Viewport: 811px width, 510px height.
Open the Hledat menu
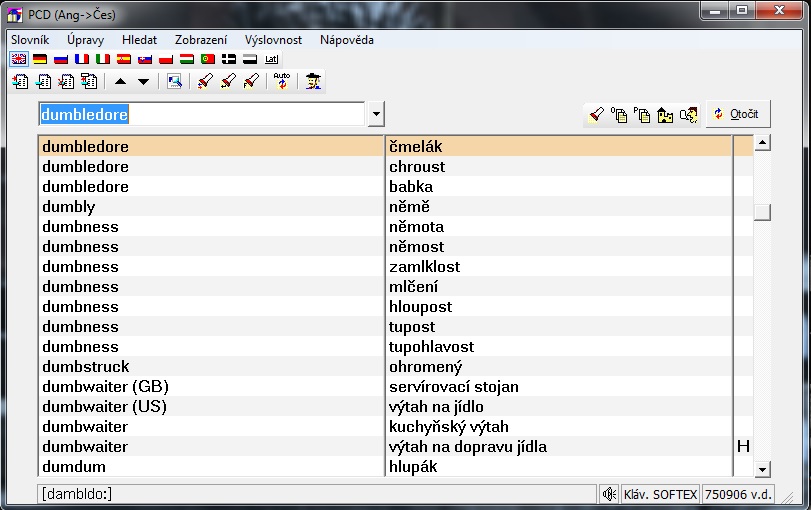click(139, 40)
